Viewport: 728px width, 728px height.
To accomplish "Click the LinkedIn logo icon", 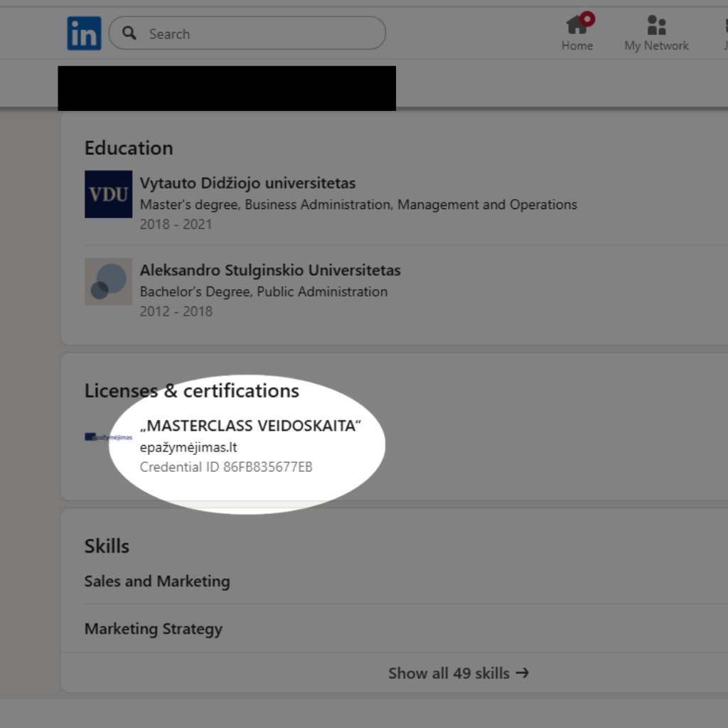I will (84, 34).
